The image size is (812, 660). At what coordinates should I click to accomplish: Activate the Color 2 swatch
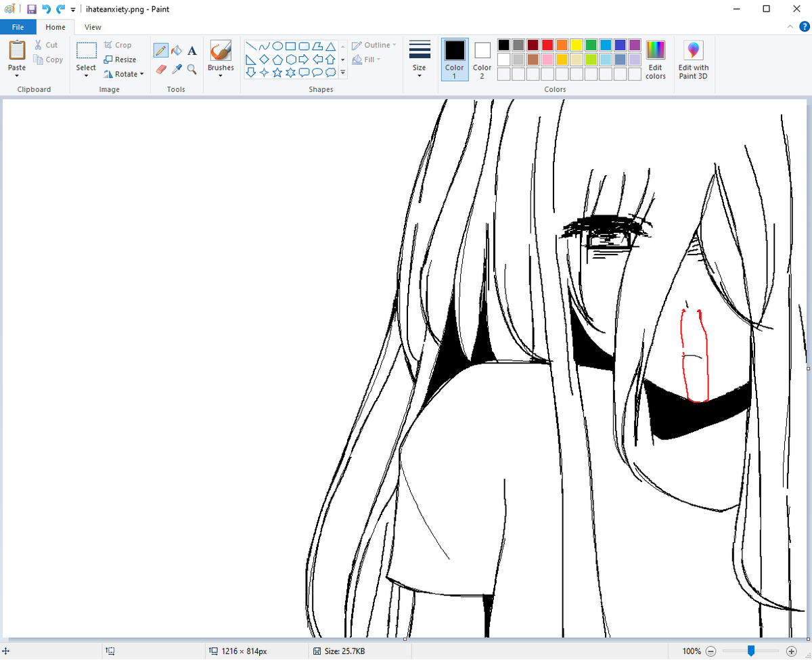pos(481,54)
